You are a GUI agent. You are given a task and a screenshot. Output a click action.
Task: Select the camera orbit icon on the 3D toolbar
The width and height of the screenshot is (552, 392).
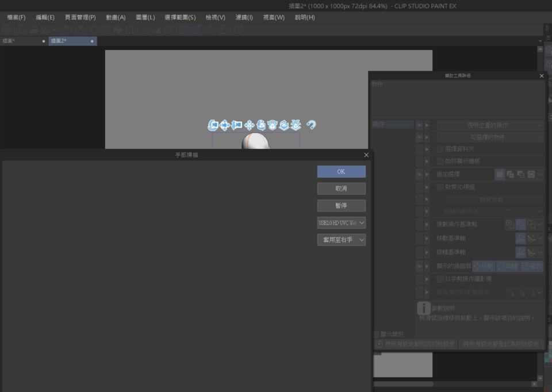click(213, 125)
